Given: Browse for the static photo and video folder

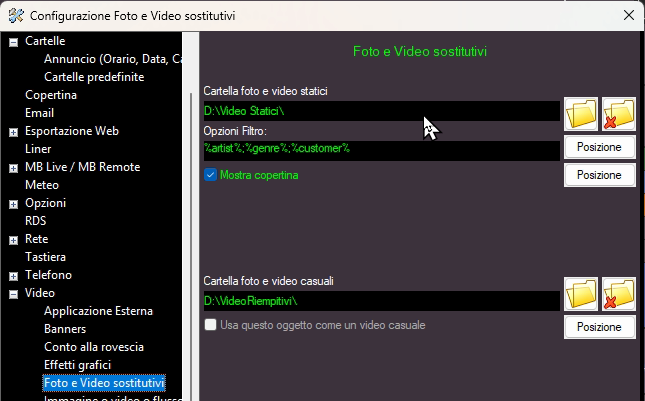Looking at the screenshot, I should pyautogui.click(x=581, y=113).
